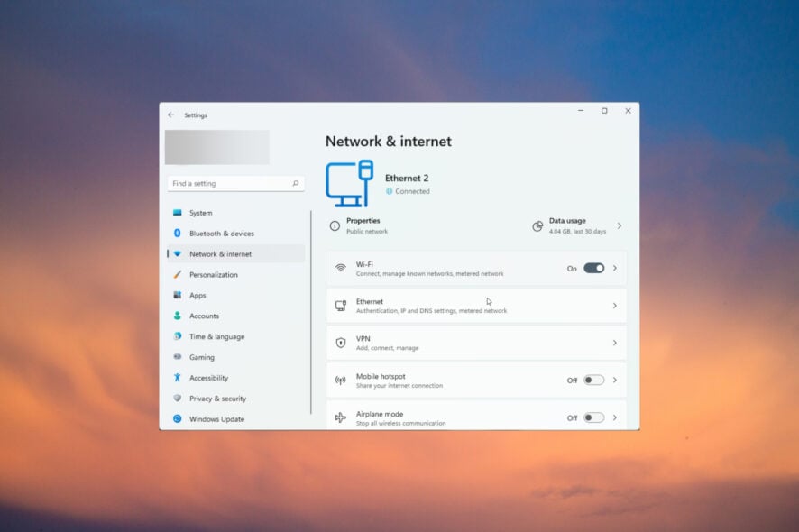Click Share your internet connection text
Screen dimensions: 799x532
(399, 386)
